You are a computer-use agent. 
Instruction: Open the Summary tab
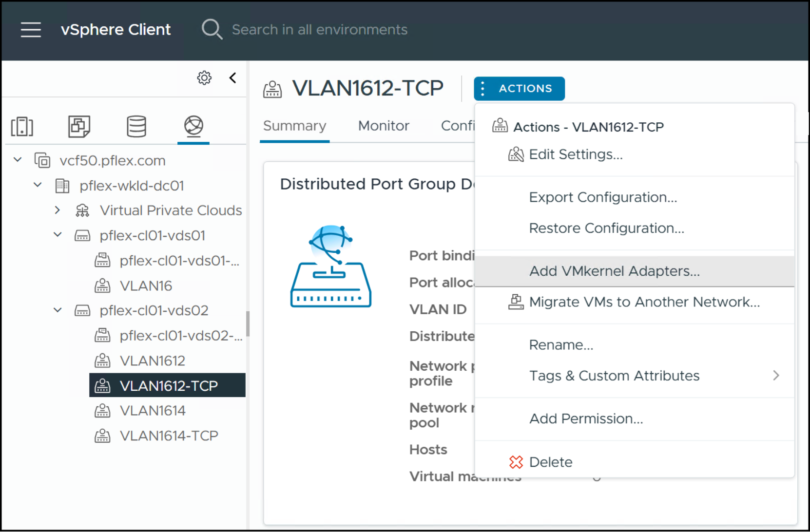coord(295,126)
